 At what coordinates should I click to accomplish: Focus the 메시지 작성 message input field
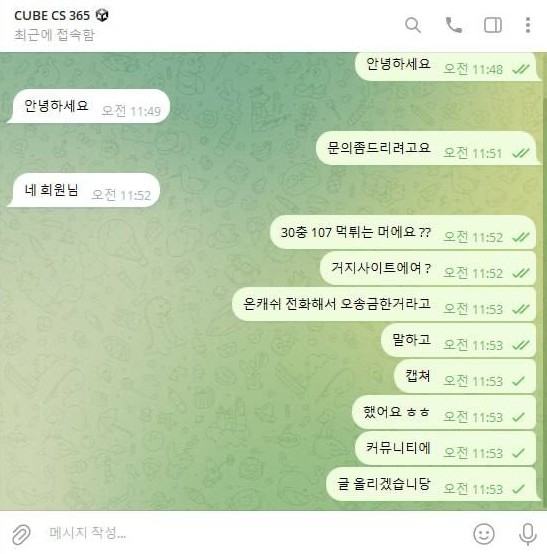pyautogui.click(x=247, y=533)
